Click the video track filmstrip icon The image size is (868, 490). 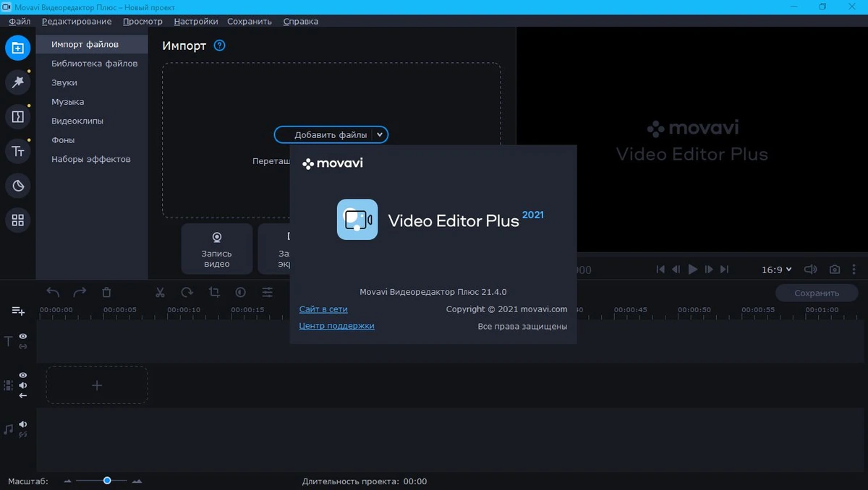point(9,386)
